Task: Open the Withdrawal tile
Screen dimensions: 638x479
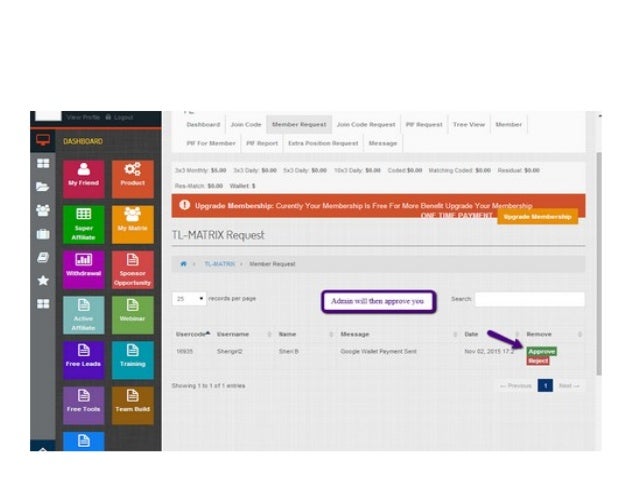Action: point(84,270)
